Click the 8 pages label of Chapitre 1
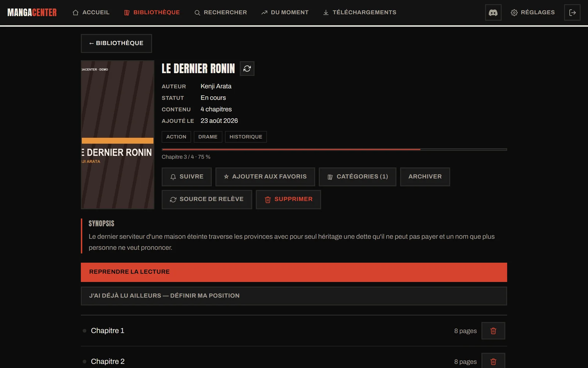Image resolution: width=588 pixels, height=368 pixels. pos(465,331)
